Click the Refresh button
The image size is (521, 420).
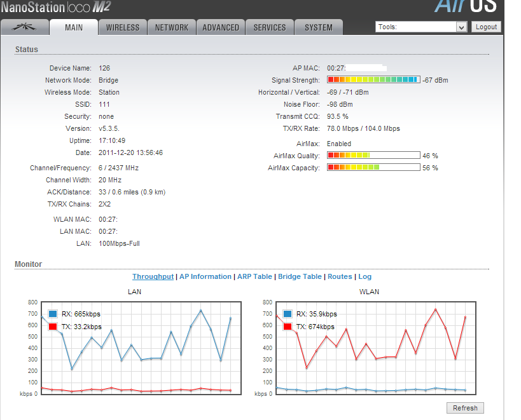[465, 408]
